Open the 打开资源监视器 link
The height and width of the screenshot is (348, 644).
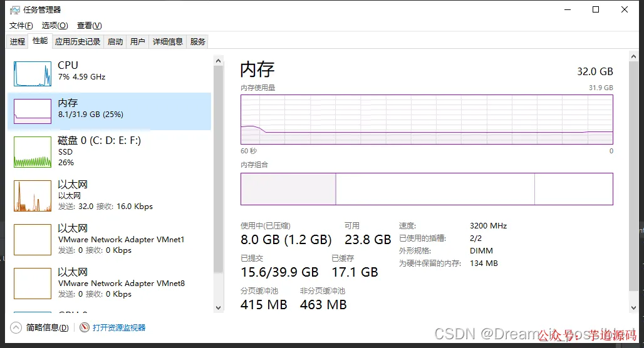[x=119, y=327]
